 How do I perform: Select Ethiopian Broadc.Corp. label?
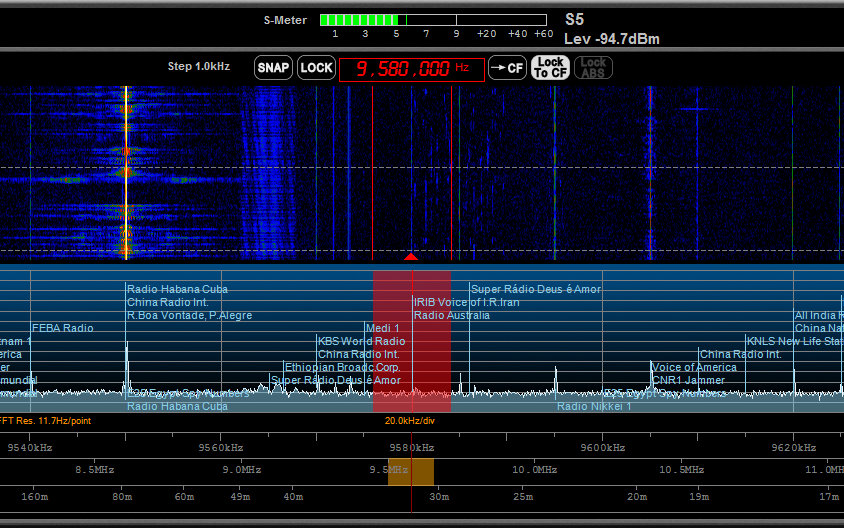(x=342, y=367)
